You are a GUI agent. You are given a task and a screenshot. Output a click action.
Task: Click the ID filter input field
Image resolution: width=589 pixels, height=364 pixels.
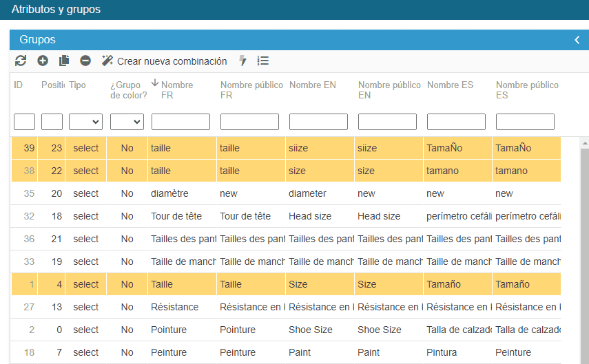pyautogui.click(x=24, y=122)
